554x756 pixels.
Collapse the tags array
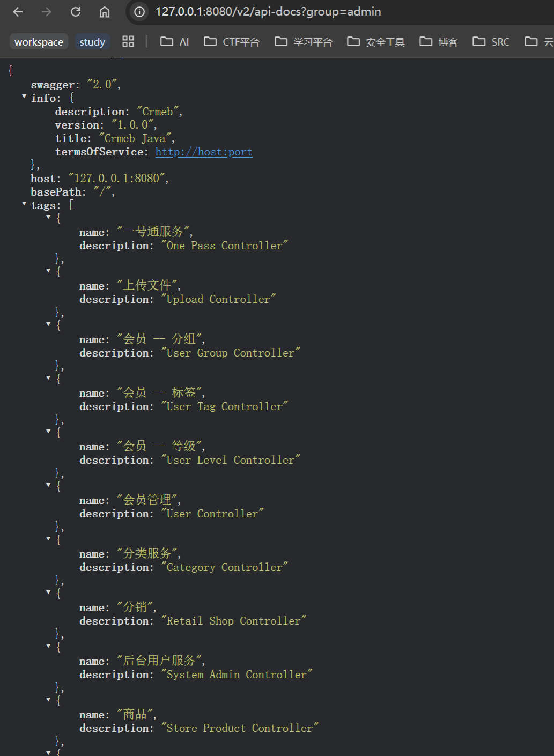pos(24,204)
